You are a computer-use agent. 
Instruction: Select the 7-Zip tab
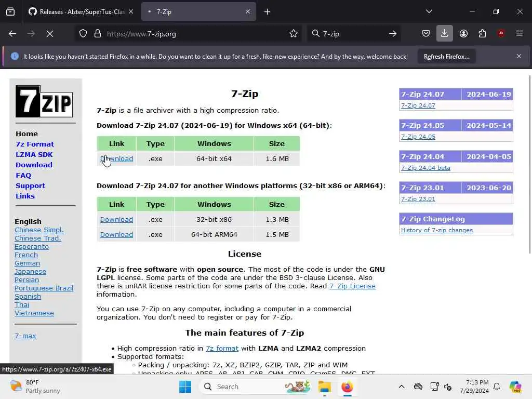click(x=198, y=12)
